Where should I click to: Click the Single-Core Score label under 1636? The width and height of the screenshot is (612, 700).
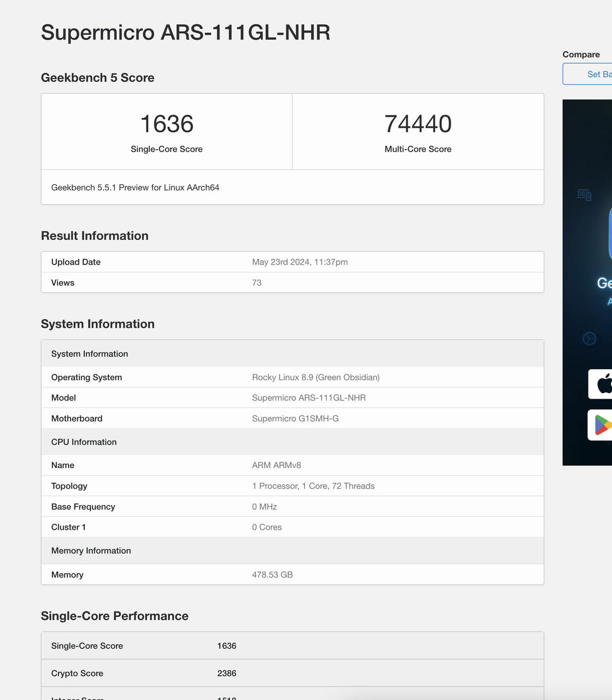coord(167,149)
